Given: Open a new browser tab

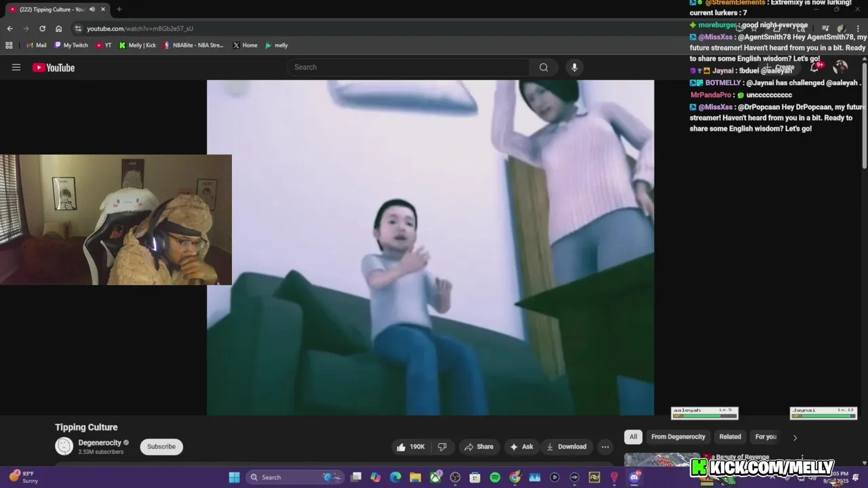Looking at the screenshot, I should pos(119,9).
